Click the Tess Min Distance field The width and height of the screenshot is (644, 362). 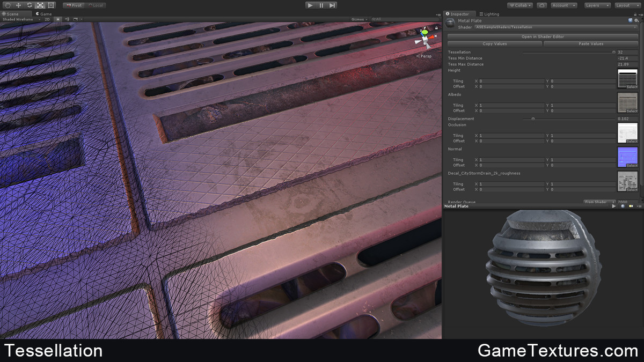point(627,58)
